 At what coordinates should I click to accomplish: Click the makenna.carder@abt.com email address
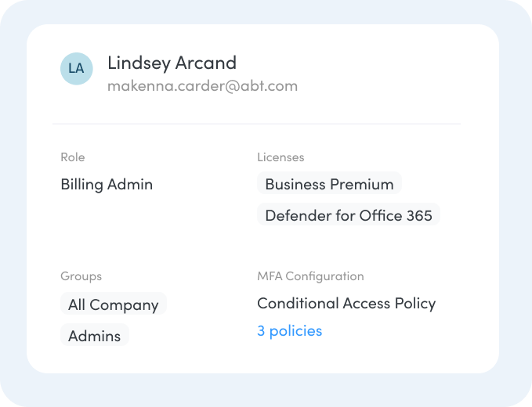[202, 86]
